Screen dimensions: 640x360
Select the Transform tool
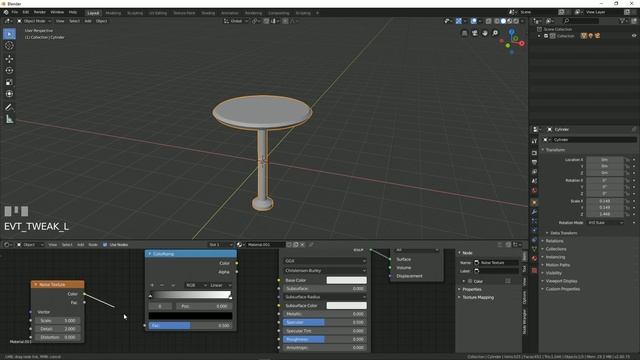coord(9,94)
